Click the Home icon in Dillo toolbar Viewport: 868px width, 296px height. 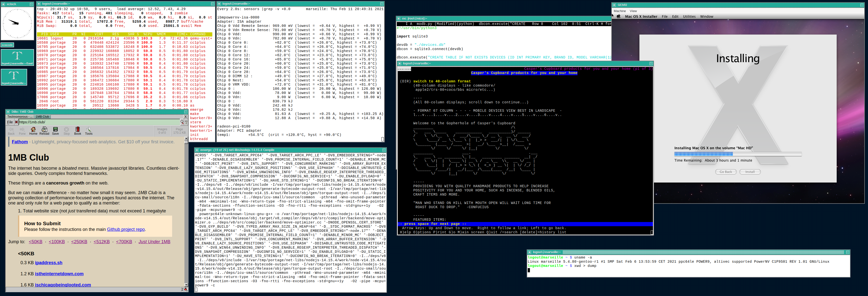(33, 129)
